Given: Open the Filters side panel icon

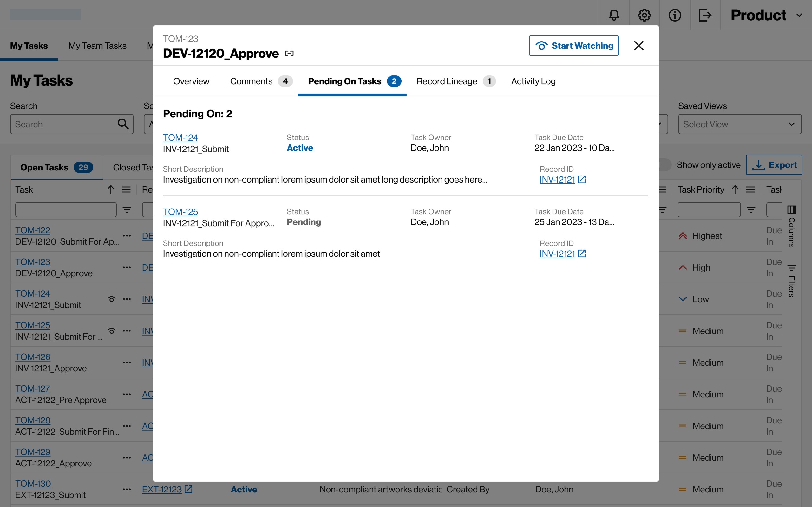Looking at the screenshot, I should pyautogui.click(x=791, y=268).
